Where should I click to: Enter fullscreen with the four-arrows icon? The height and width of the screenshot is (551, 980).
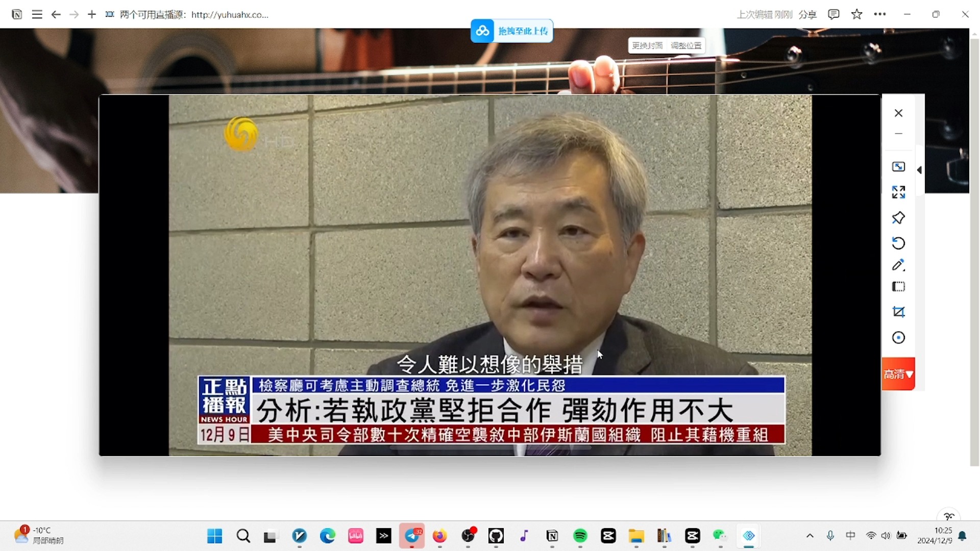[898, 192]
